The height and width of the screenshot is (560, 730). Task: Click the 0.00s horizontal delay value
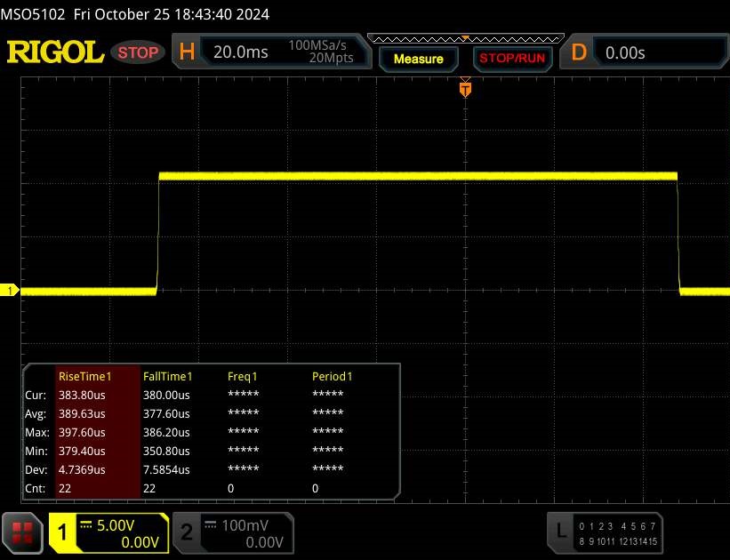coord(625,52)
